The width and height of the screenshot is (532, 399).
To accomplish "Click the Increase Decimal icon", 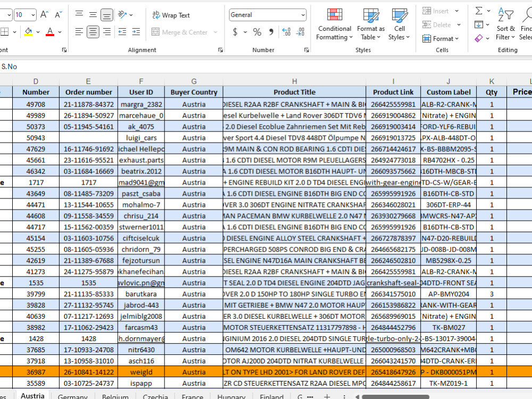I will [x=286, y=32].
